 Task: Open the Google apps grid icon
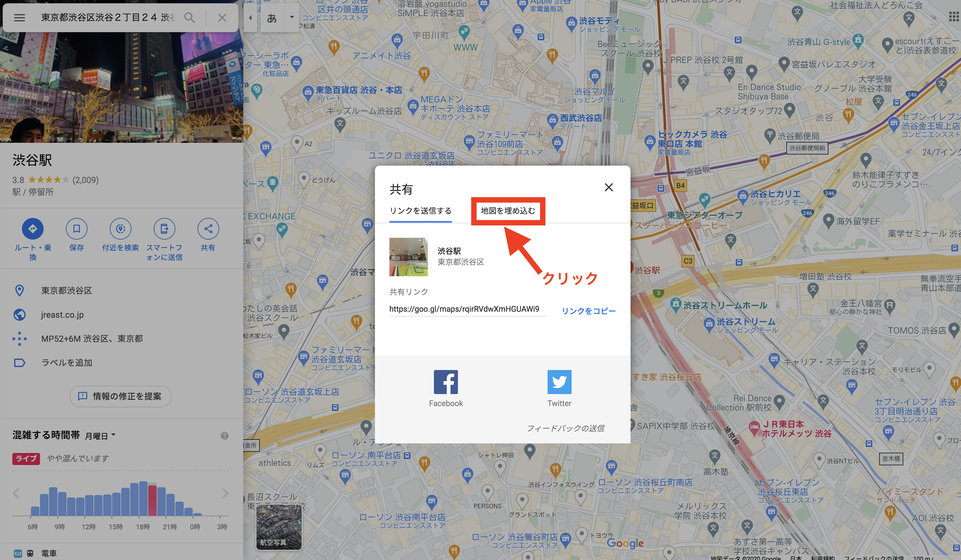(x=953, y=17)
